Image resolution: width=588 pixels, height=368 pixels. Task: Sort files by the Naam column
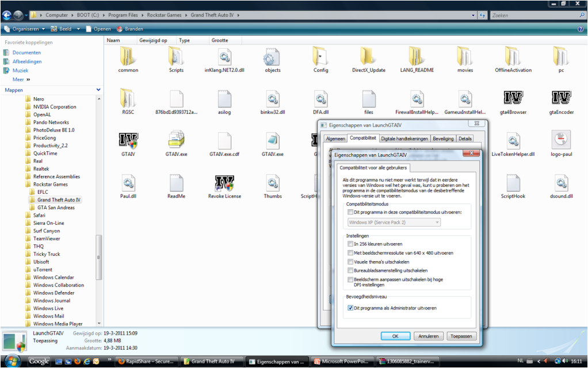[120, 40]
